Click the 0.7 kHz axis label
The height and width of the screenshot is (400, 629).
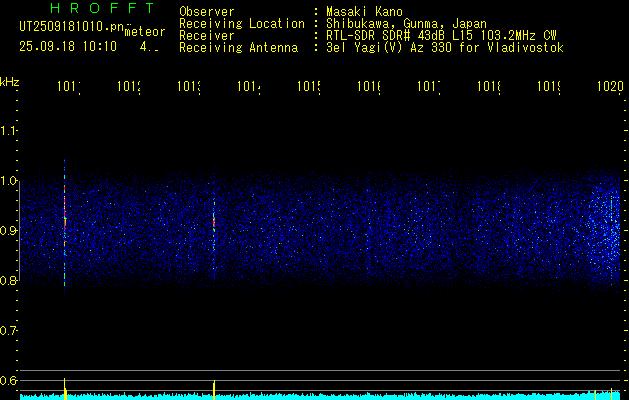pos(10,331)
